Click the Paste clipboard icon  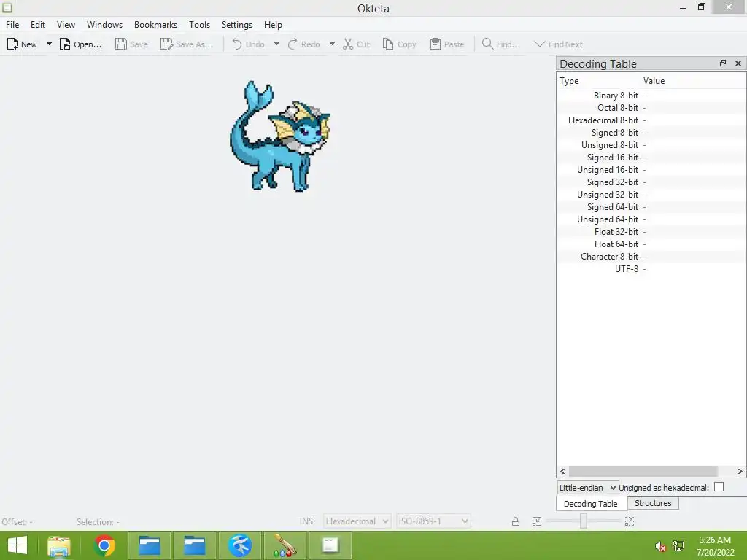click(435, 44)
